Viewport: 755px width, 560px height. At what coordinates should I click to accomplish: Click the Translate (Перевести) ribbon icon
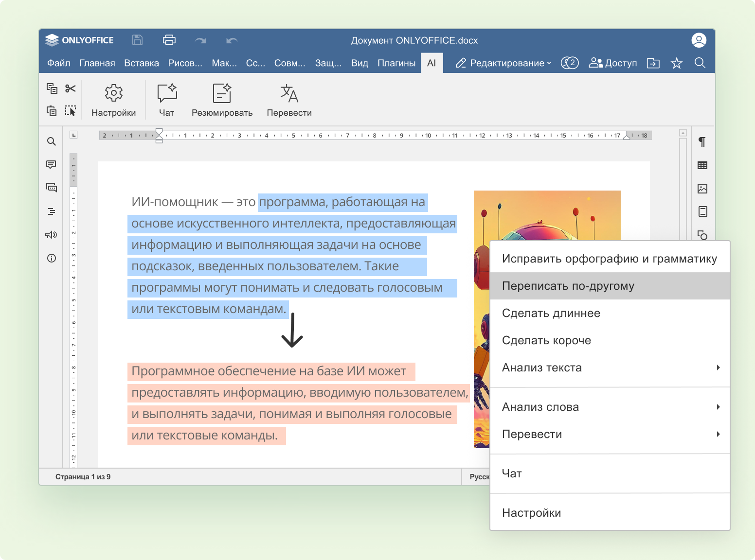(x=289, y=100)
